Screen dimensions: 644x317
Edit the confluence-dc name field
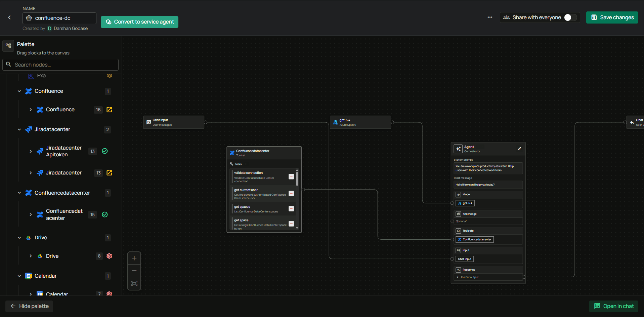point(59,18)
